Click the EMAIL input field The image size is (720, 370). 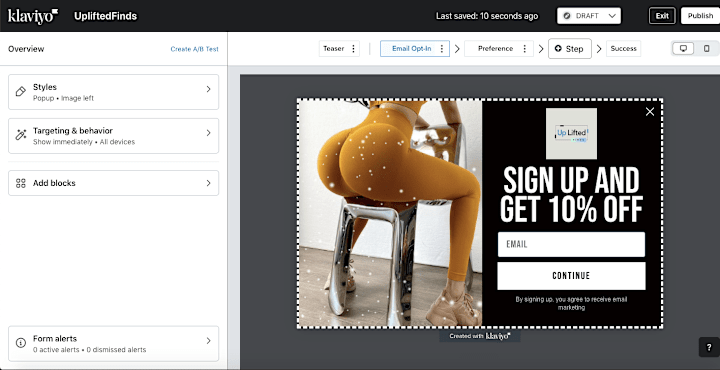click(x=571, y=244)
